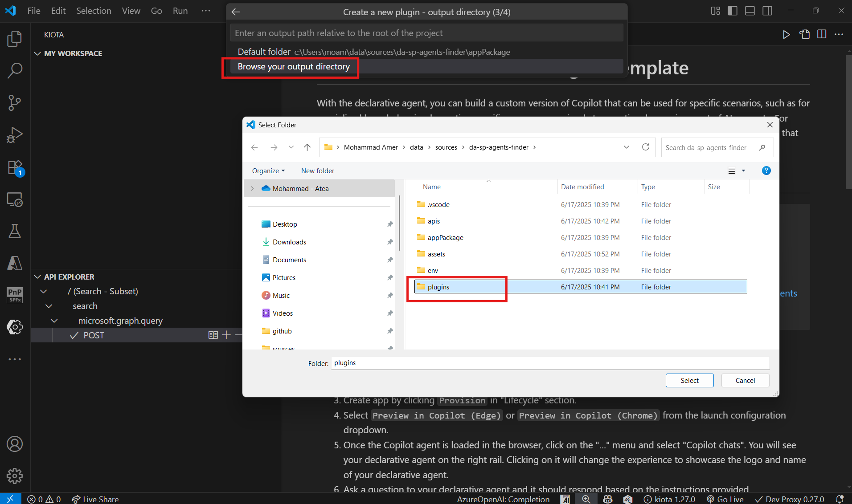Split the editor to the right
The width and height of the screenshot is (852, 504).
tap(822, 34)
